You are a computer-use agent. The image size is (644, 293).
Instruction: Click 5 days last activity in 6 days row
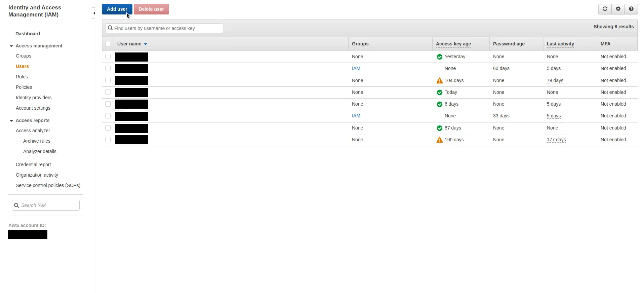coord(554,104)
